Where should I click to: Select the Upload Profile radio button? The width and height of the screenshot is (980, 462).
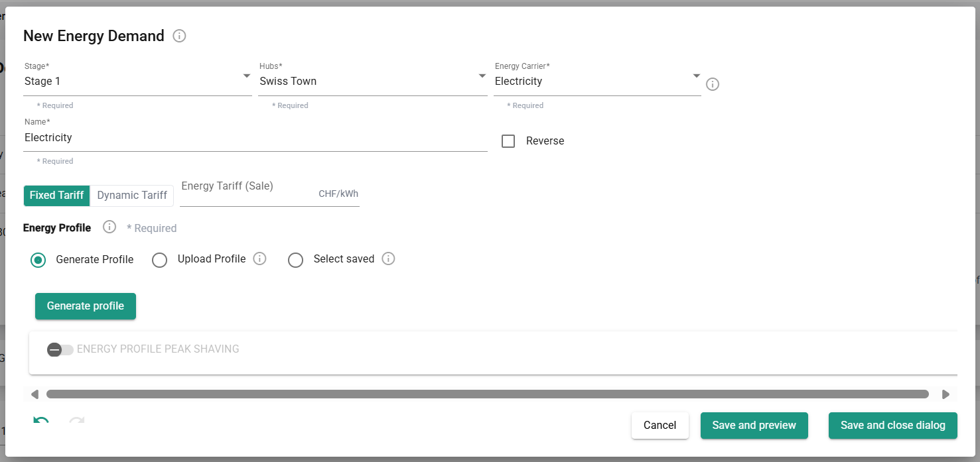159,260
